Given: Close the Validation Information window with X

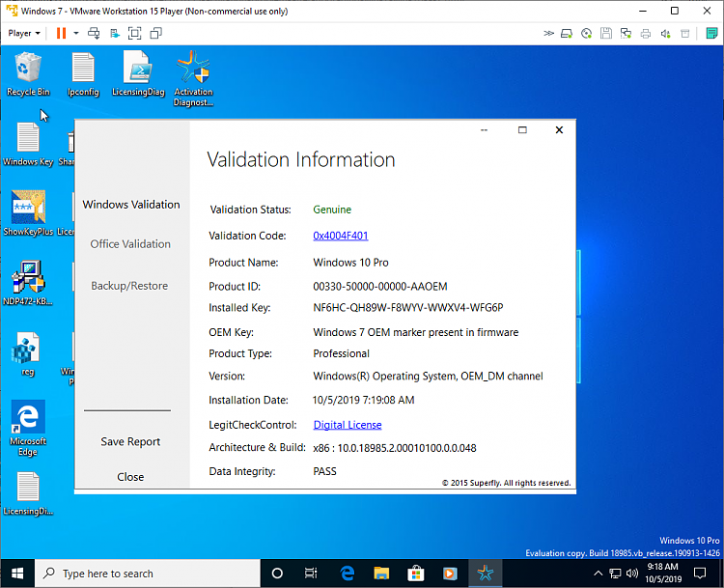Looking at the screenshot, I should pos(559,129).
